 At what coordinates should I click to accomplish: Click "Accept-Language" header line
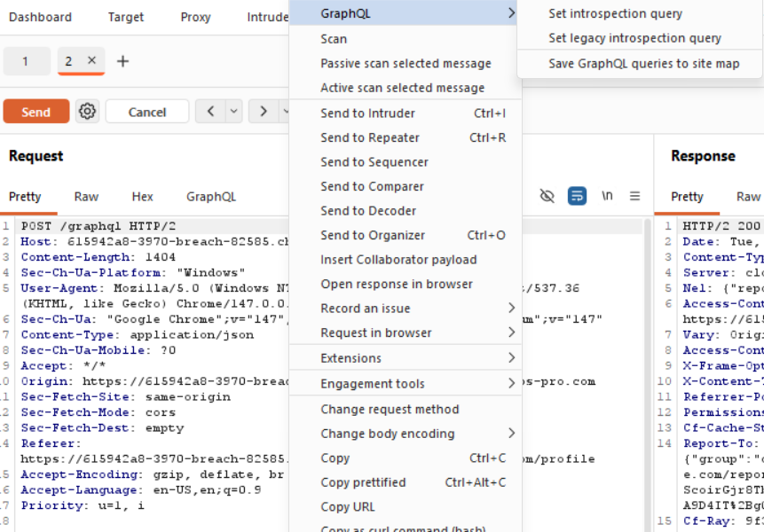[141, 490]
